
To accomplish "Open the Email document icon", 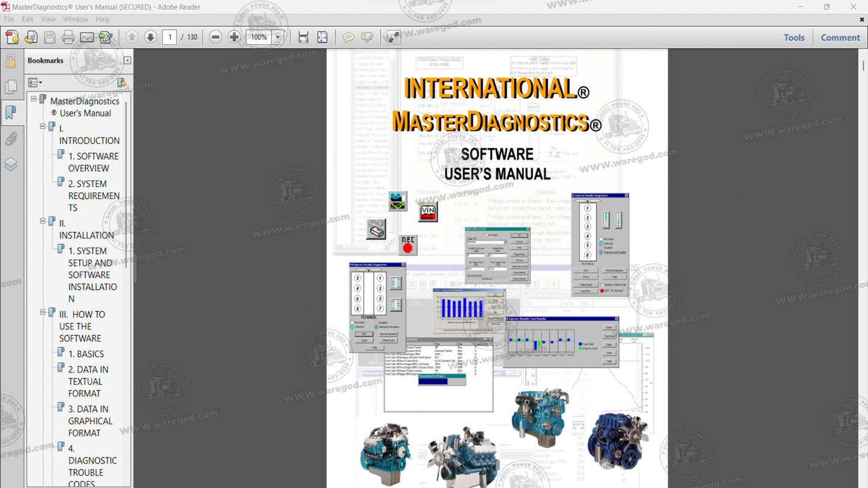I will pyautogui.click(x=87, y=37).
